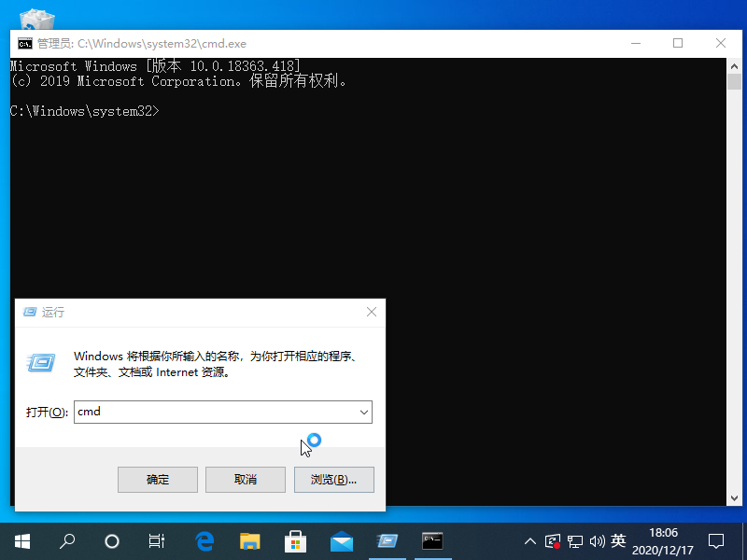Click the 确定 button in the Run dialog
This screenshot has width=747, height=560.
pyautogui.click(x=157, y=479)
